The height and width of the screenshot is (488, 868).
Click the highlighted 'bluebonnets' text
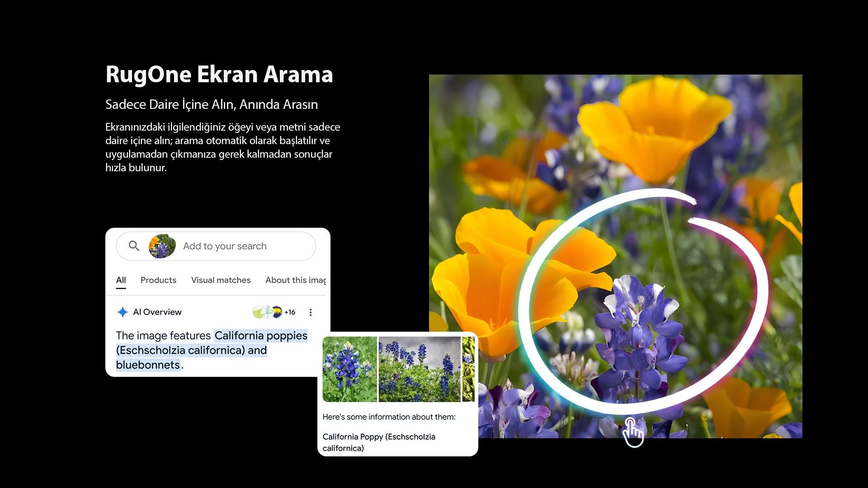(148, 365)
